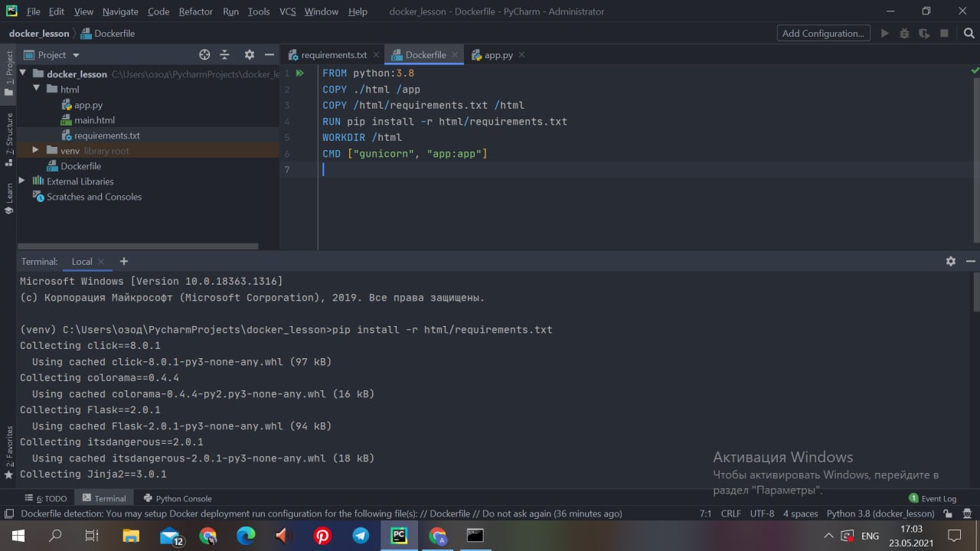Open a new terminal session with plus icon
The width and height of the screenshot is (980, 551).
(x=124, y=261)
